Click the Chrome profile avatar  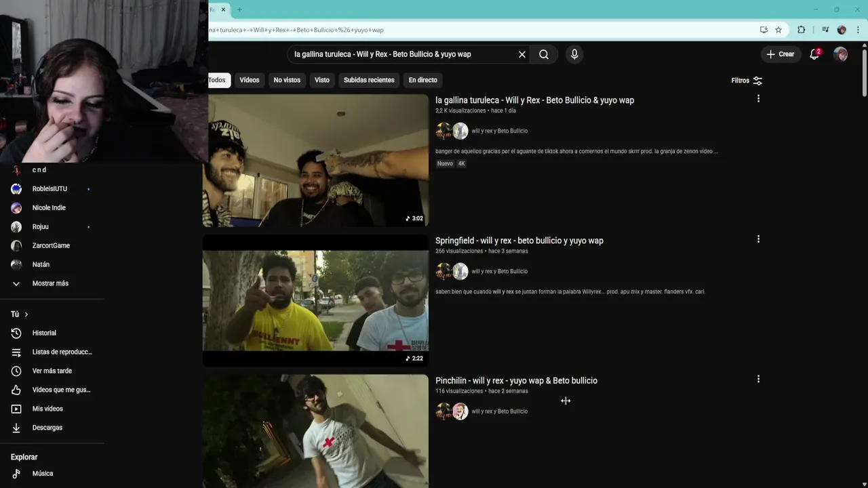(x=842, y=30)
